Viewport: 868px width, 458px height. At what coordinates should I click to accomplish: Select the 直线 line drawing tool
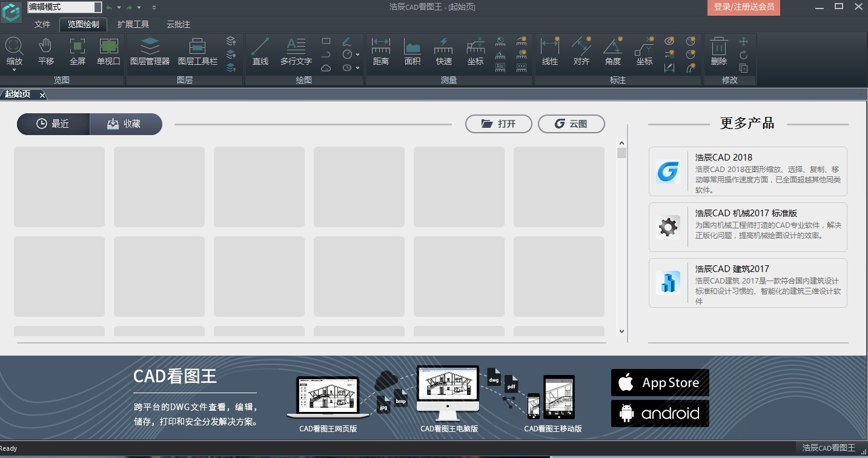coord(260,51)
